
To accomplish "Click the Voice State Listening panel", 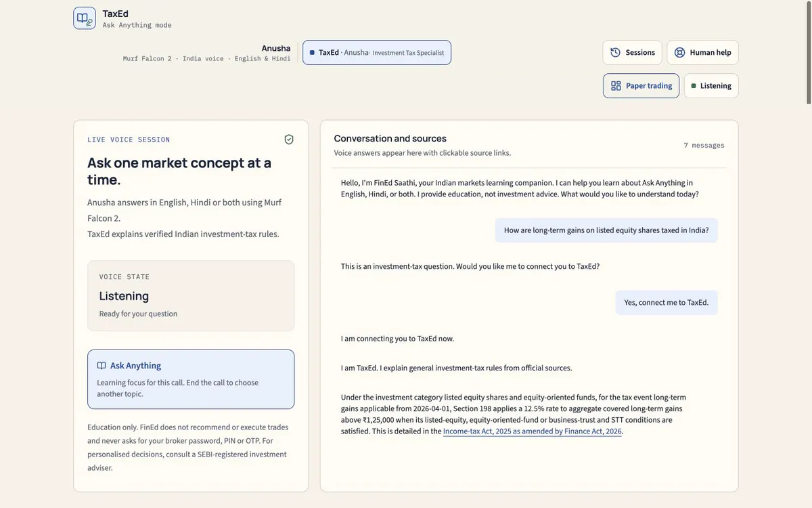I will pos(191,296).
